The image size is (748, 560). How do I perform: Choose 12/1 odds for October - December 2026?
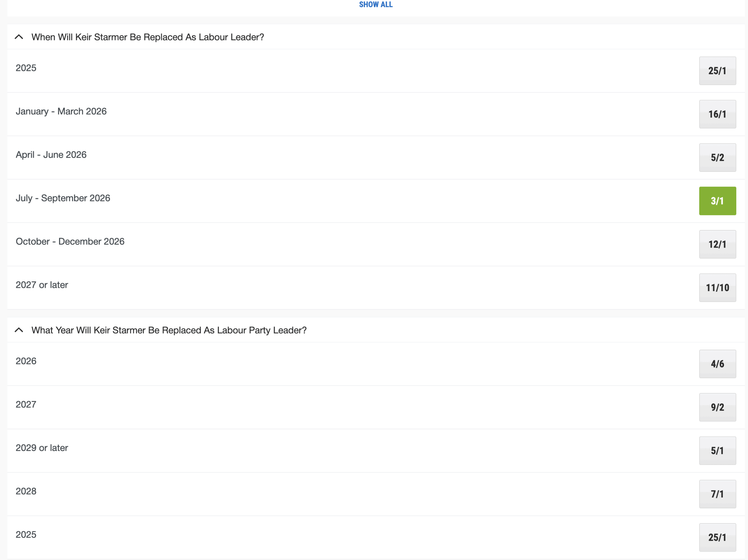pos(717,245)
